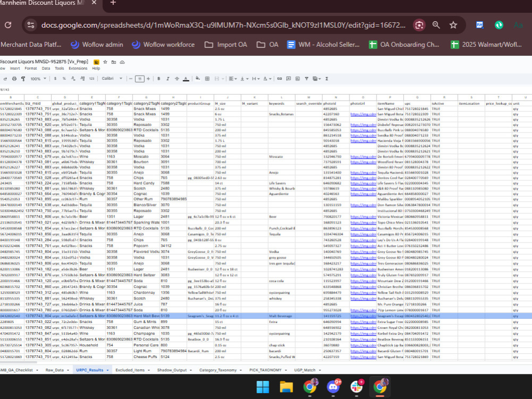Click the font size input field
The image size is (532, 399).
pos(139,79)
